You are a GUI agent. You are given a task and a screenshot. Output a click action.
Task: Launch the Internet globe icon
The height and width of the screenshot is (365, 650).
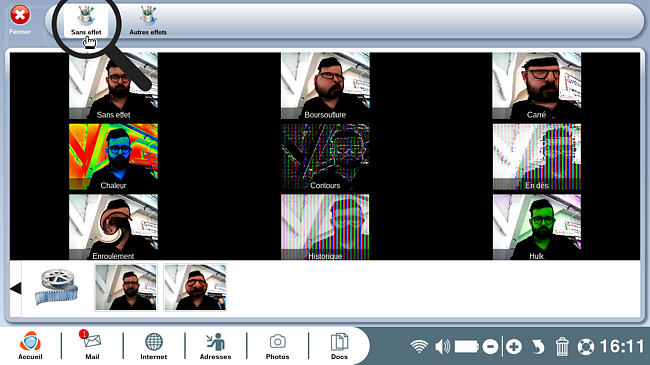coord(153,345)
